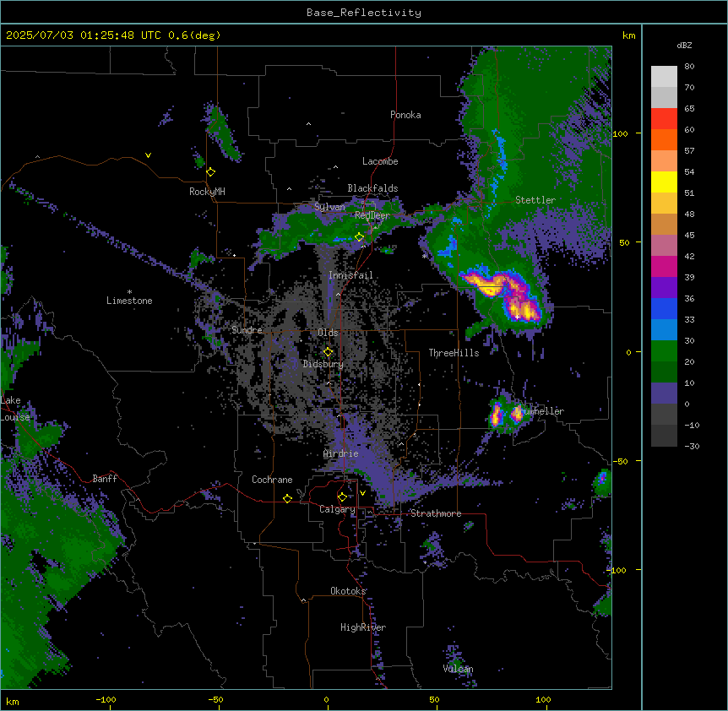Select the Innisfail label
The width and height of the screenshot is (728, 711).
coord(350,275)
